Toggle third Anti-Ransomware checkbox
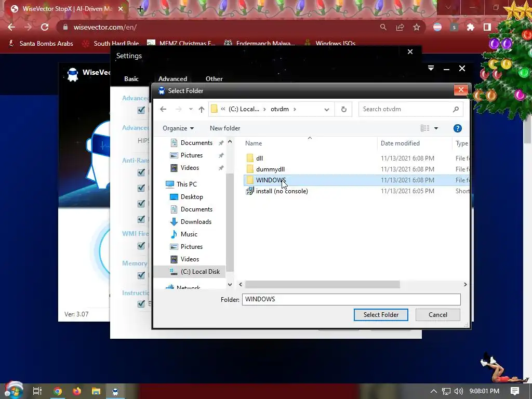Viewport: 532px width, 399px height. [x=141, y=204]
